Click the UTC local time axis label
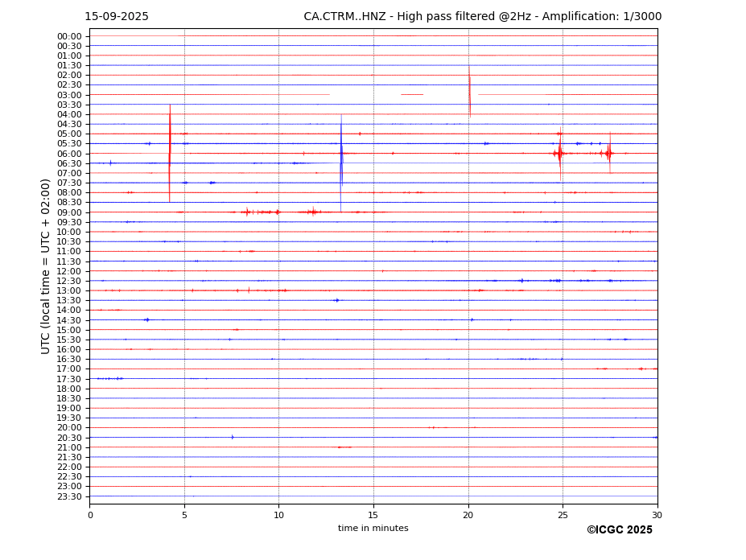This screenshot has width=746, height=560. 45,266
